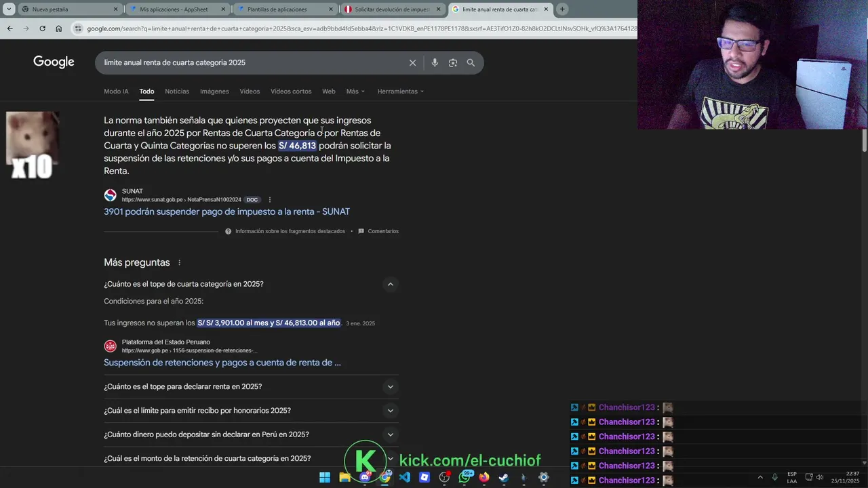868x488 pixels.
Task: Switch to Mis aplicaciones - AppSheet tab
Action: tap(176, 9)
